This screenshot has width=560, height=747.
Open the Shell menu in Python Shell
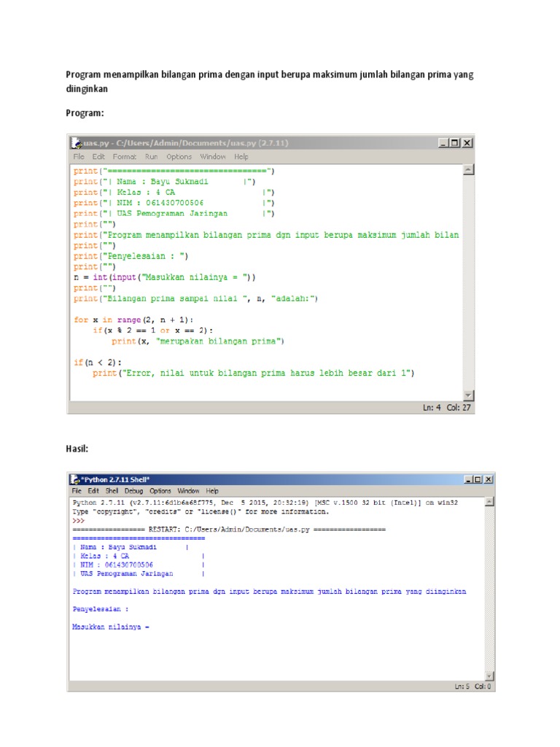112,491
